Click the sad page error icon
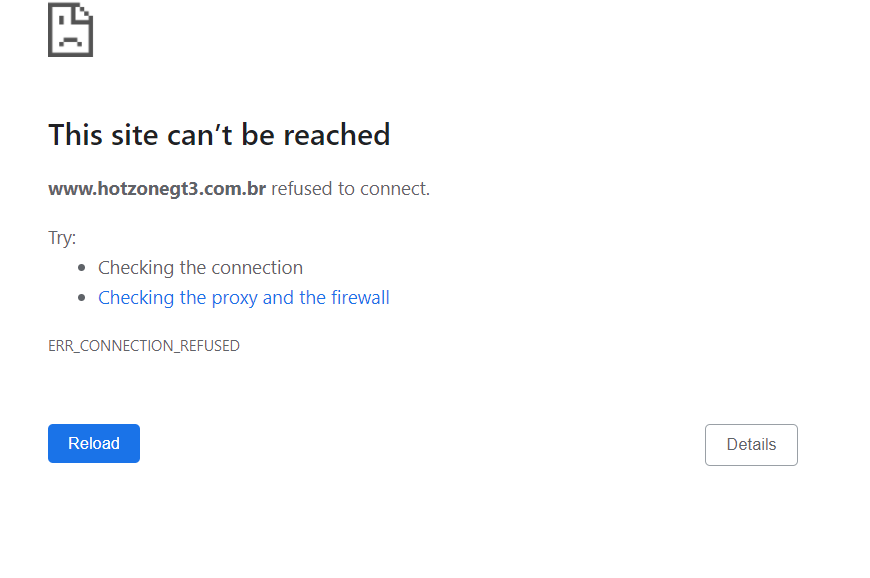Image resolution: width=870 pixels, height=578 pixels. 70,30
